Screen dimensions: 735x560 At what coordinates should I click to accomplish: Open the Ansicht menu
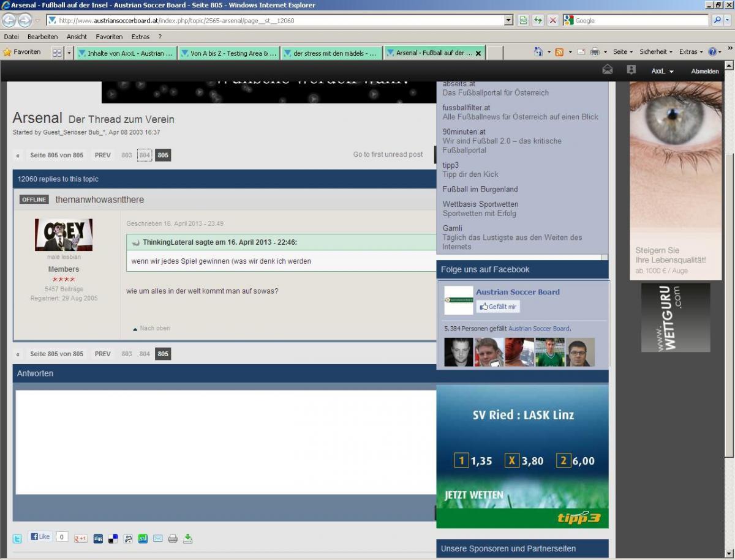coord(77,37)
